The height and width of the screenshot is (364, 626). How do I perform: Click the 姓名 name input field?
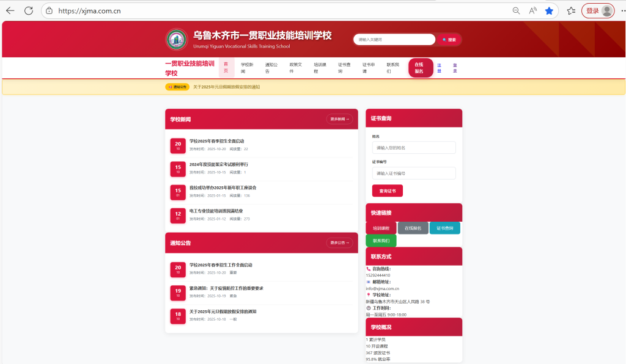[413, 148]
